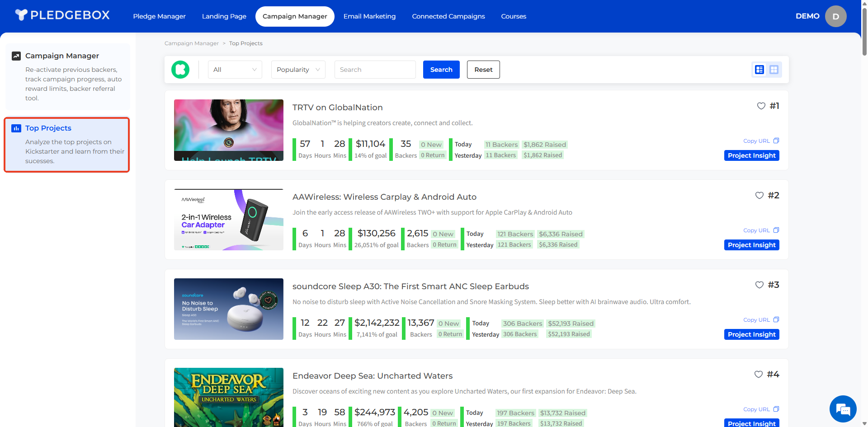Select Campaign Manager sidebar card
The image size is (868, 427).
tap(67, 77)
